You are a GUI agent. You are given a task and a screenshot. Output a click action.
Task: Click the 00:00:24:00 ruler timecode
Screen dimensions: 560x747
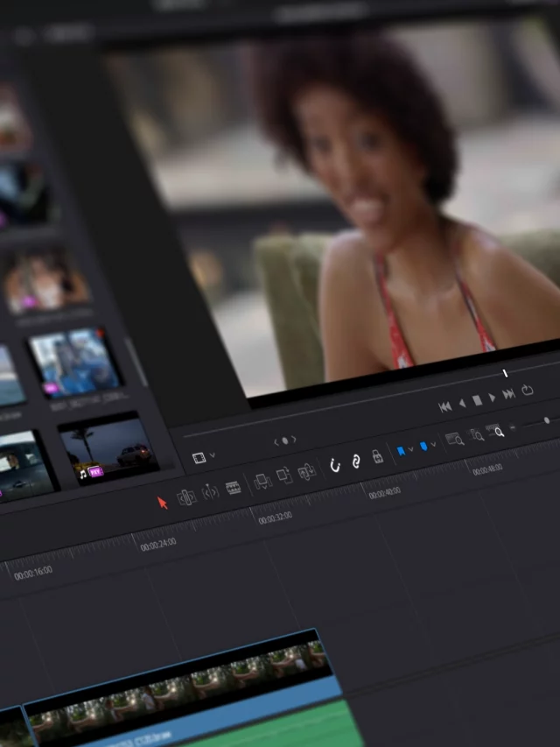(158, 545)
